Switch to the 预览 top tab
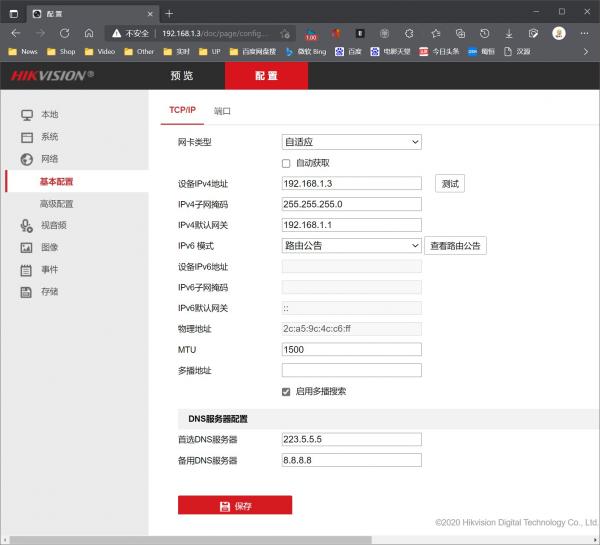 pos(182,76)
